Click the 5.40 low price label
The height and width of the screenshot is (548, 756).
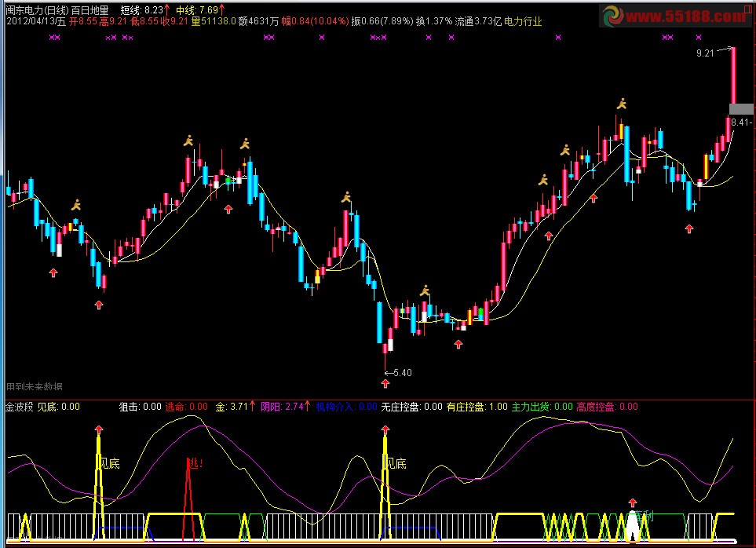click(403, 373)
